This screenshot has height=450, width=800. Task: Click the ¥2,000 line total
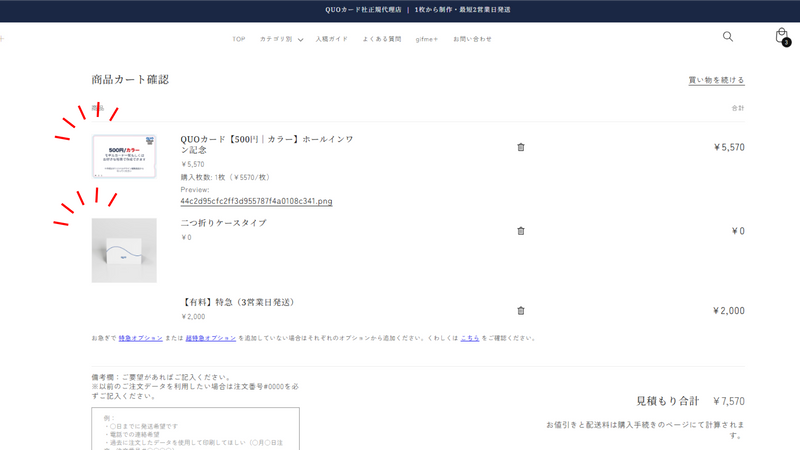729,311
